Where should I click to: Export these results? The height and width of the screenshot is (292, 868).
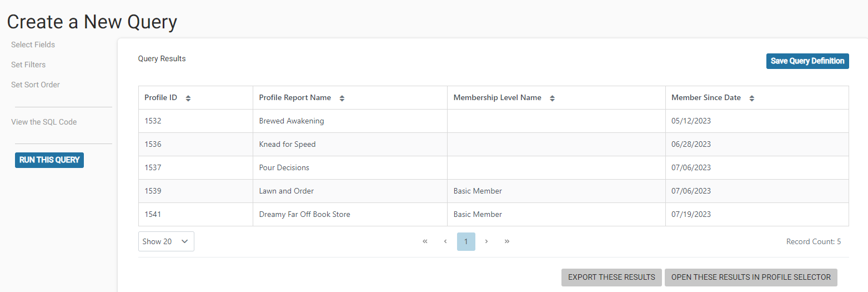(611, 277)
